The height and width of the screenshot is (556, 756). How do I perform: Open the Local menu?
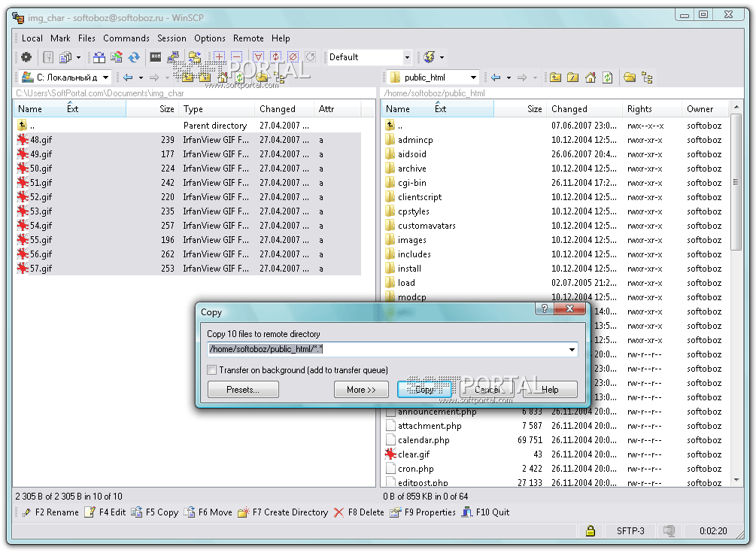point(32,38)
